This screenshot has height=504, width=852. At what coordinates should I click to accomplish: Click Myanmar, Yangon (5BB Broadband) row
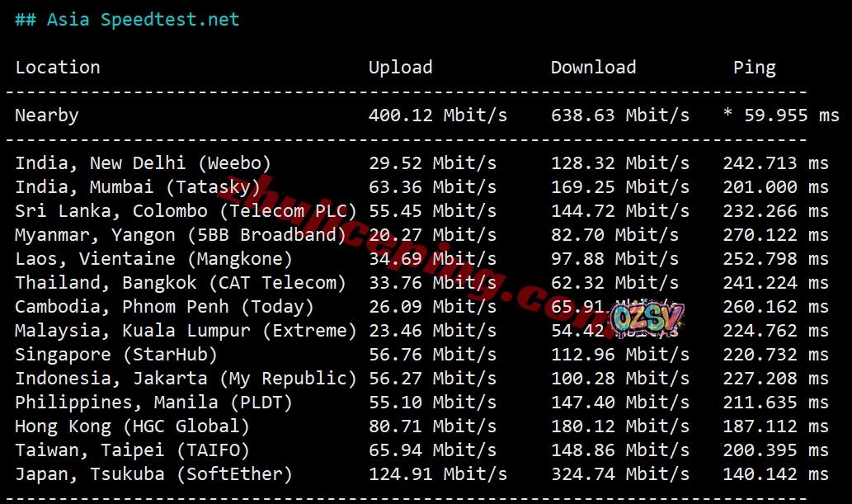coord(421,235)
